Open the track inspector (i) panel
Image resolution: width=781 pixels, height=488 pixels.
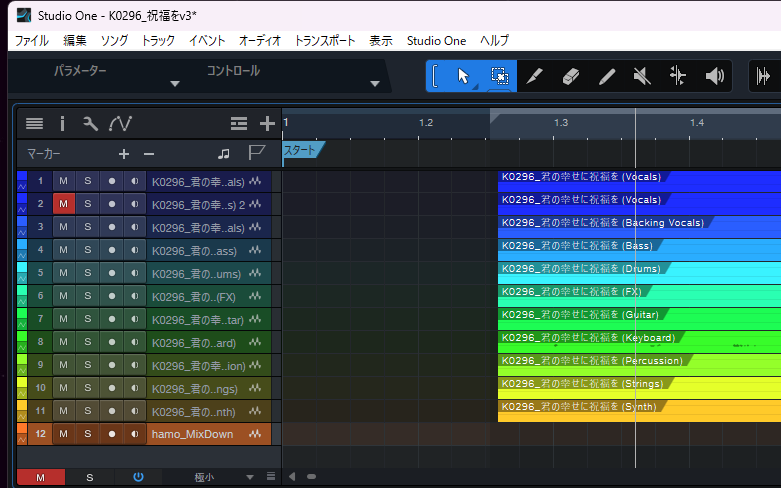click(62, 124)
